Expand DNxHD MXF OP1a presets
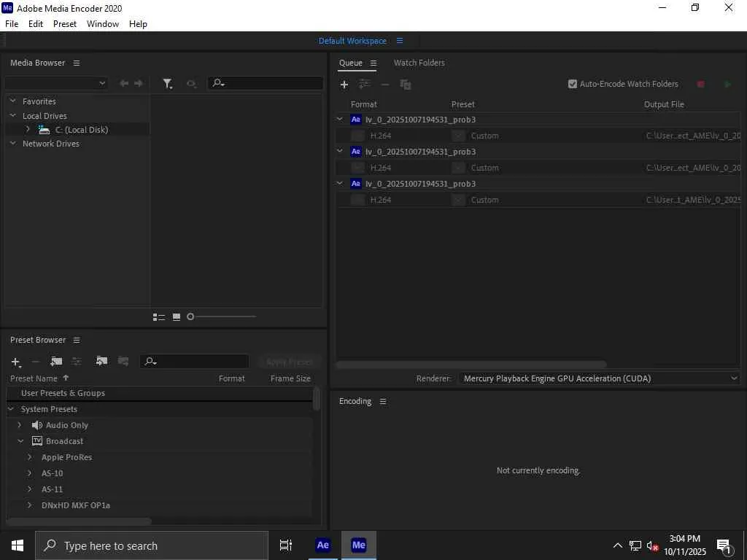Image resolution: width=747 pixels, height=560 pixels. 29,505
